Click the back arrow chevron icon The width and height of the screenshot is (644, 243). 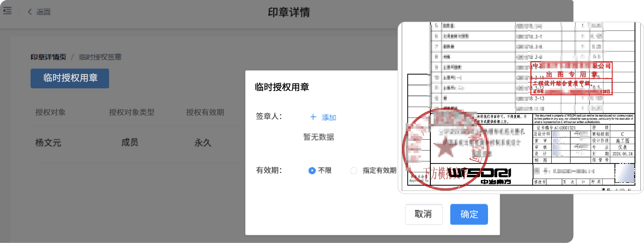(30, 12)
